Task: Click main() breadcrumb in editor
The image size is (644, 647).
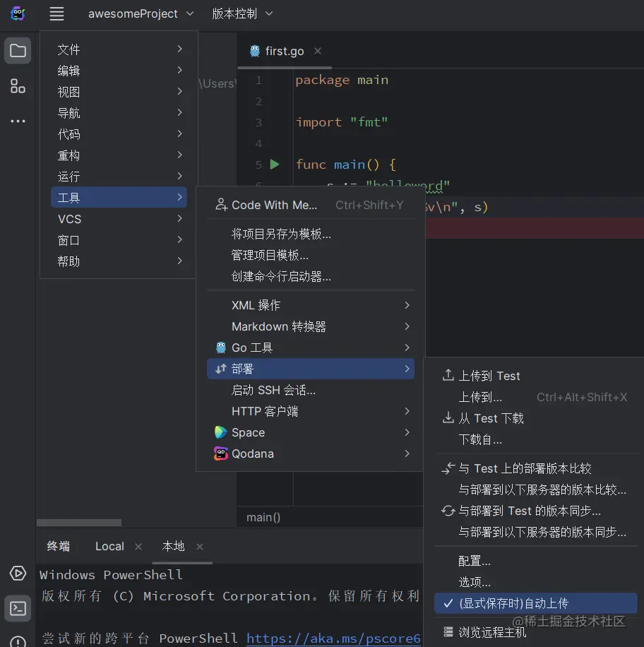Action: pos(263,517)
